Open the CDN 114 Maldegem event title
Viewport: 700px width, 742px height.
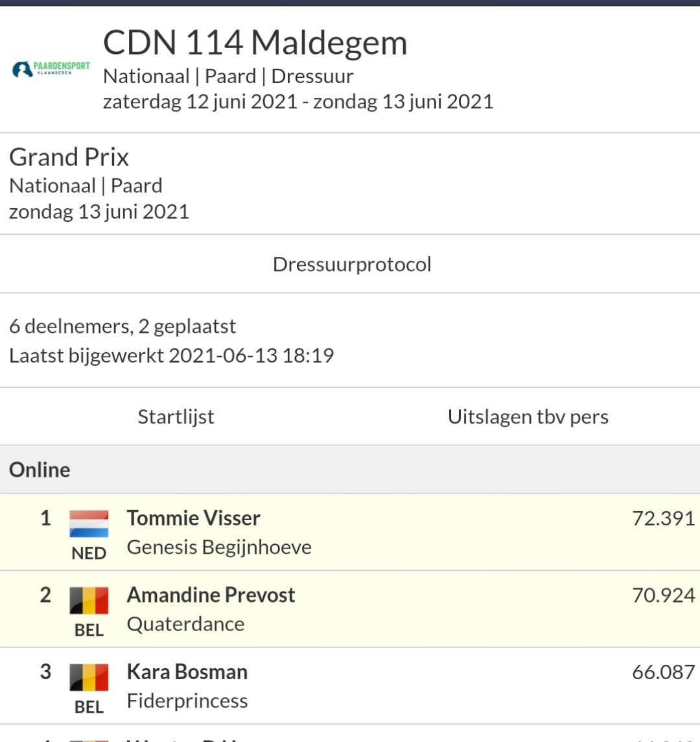click(255, 43)
